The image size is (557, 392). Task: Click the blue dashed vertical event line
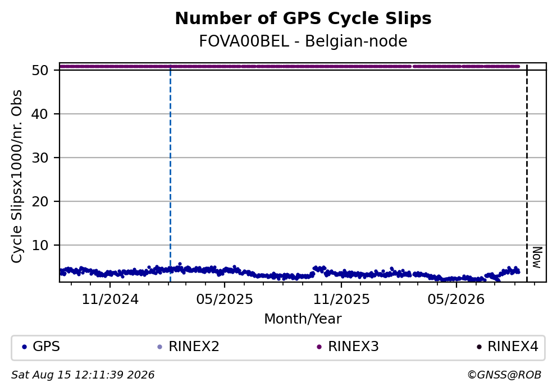(170, 173)
